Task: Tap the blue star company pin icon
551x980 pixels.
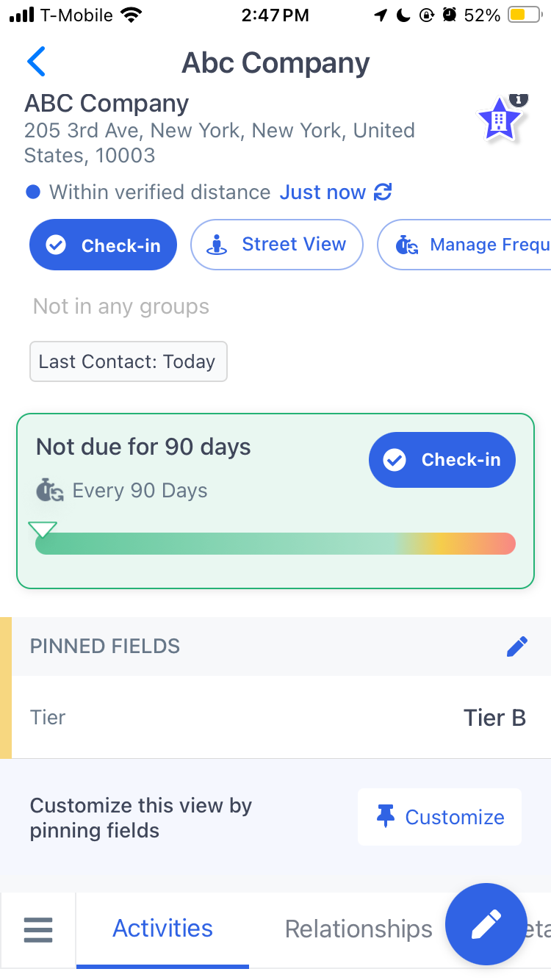Action: click(498, 120)
